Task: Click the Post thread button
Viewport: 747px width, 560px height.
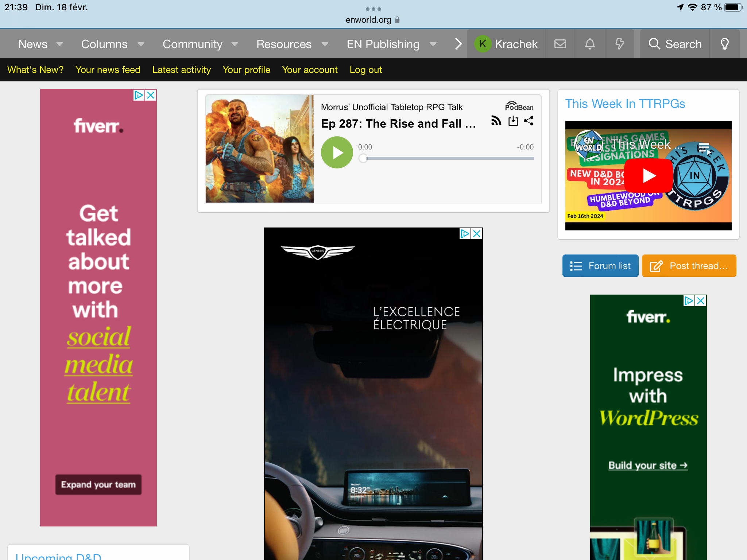Action: click(x=689, y=266)
